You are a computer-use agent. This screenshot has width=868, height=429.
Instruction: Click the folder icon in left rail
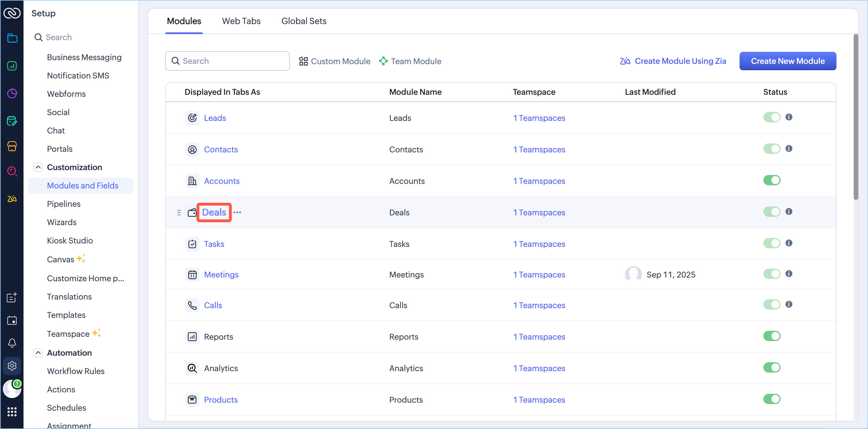[12, 38]
